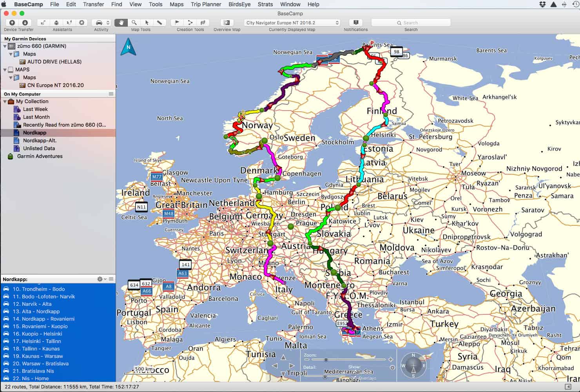Click Receive from Device download arrow
The image size is (580, 392).
25,23
